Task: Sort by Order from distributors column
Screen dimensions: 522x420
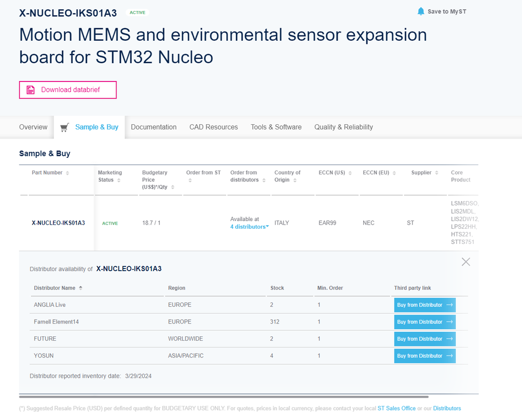Action: (x=264, y=180)
